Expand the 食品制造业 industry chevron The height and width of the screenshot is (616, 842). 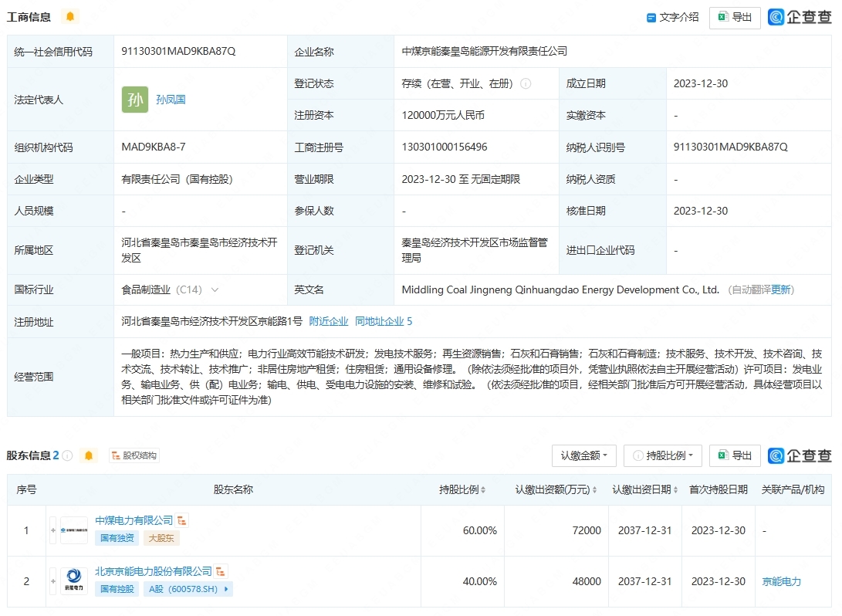click(215, 290)
